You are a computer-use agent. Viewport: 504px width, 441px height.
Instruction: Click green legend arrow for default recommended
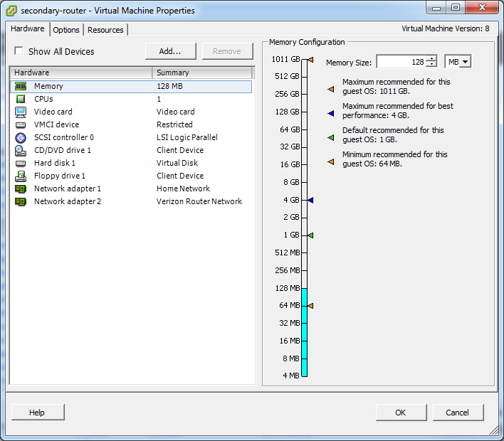[331, 138]
